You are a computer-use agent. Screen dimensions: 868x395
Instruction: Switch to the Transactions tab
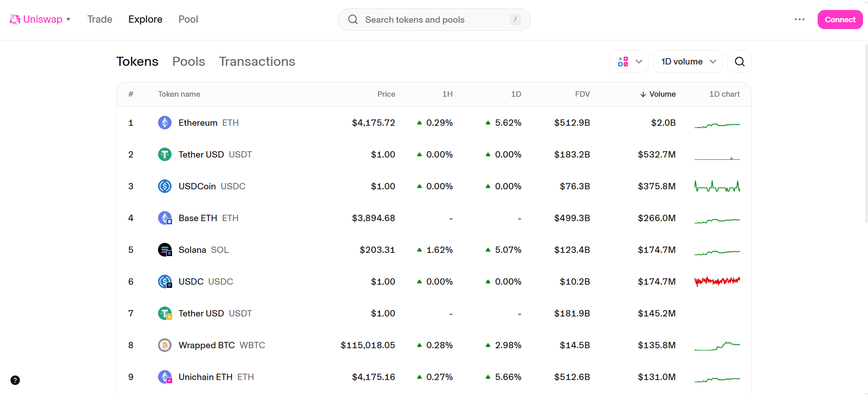click(257, 61)
